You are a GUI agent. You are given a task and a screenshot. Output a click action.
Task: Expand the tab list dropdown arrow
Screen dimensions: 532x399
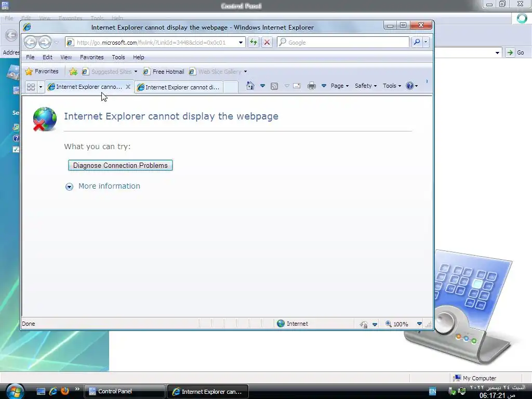pyautogui.click(x=41, y=87)
